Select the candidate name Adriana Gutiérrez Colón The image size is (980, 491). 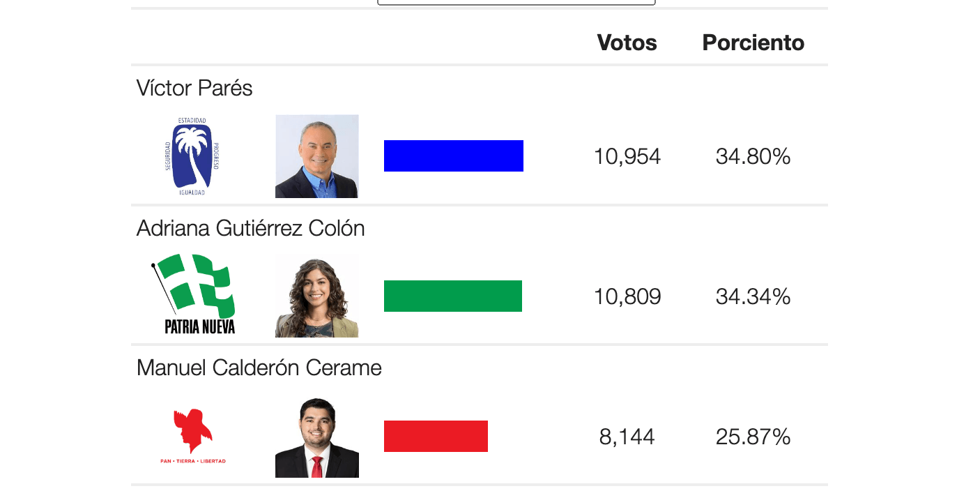pyautogui.click(x=250, y=228)
